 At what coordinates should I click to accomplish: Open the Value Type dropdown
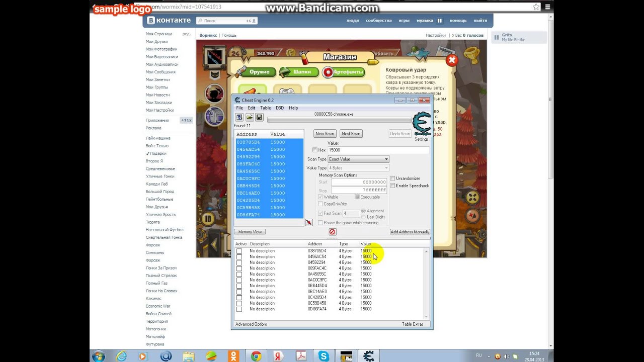click(358, 167)
